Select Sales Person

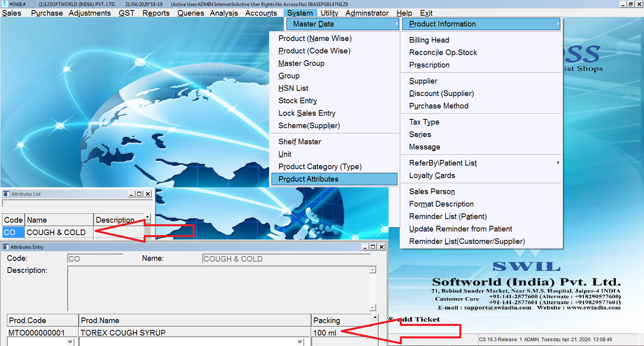(432, 192)
